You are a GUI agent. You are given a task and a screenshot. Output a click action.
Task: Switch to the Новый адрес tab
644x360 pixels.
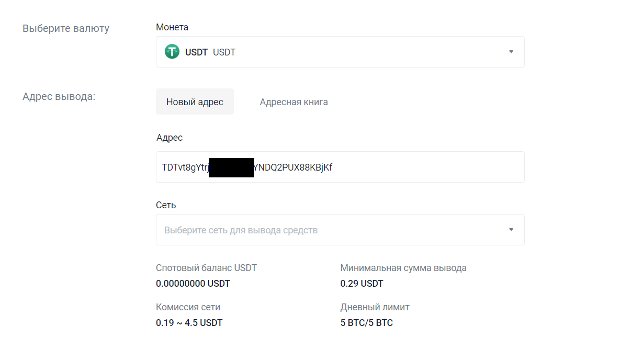(x=195, y=102)
